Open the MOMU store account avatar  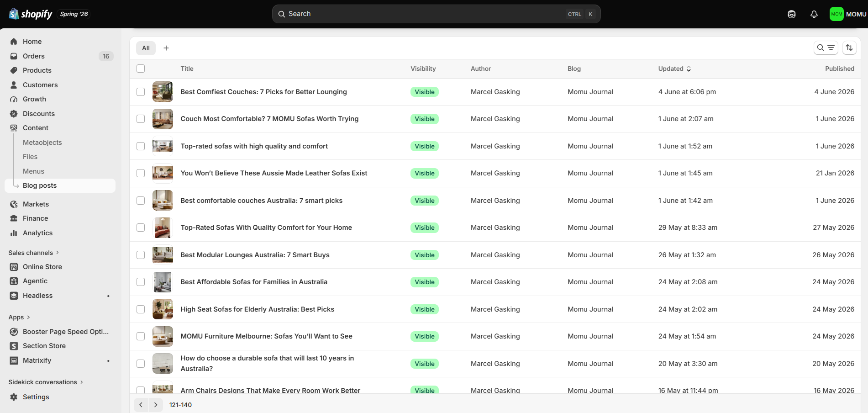tap(836, 14)
